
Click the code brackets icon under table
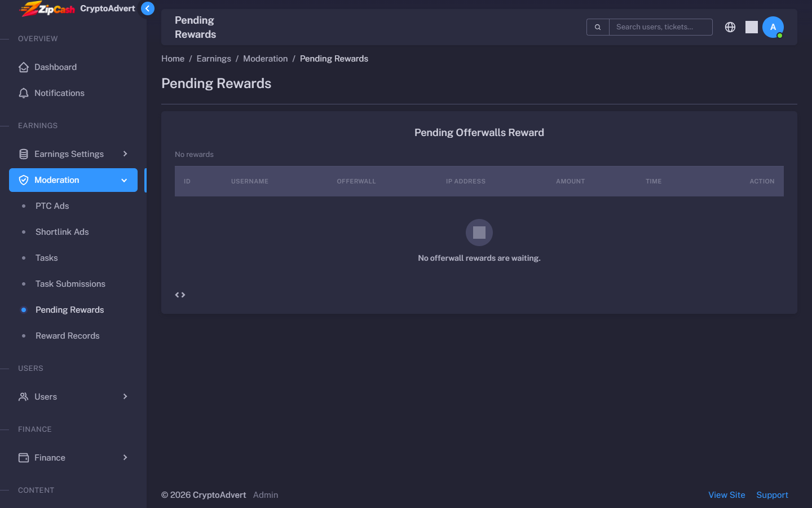180,295
